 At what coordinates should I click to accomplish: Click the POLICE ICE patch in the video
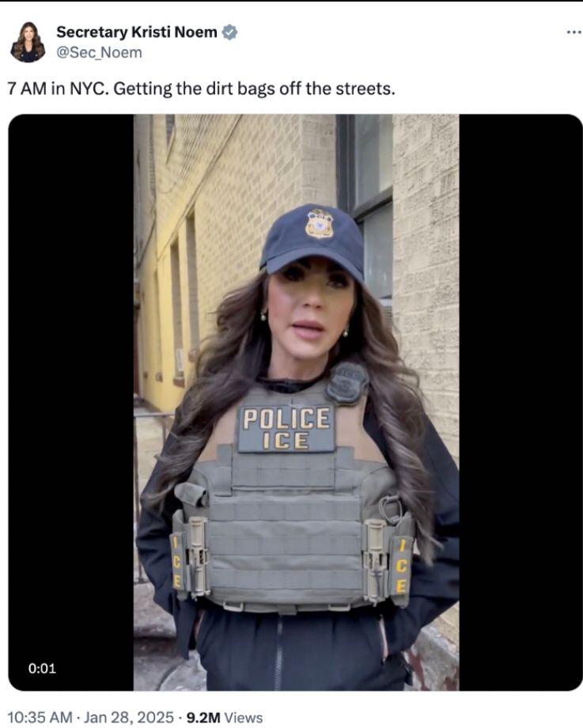coord(286,429)
